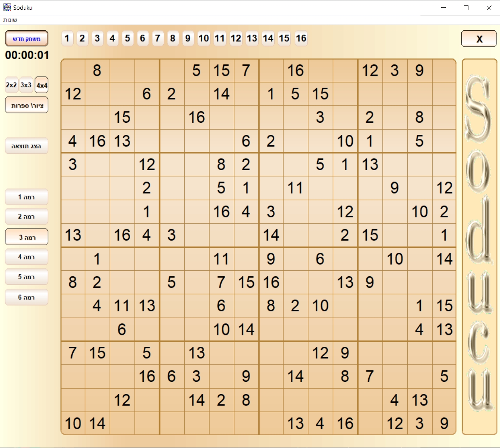Click the grid cell 1 between 5 and 13
Viewport: 500px width, 448px height.
pos(345,164)
